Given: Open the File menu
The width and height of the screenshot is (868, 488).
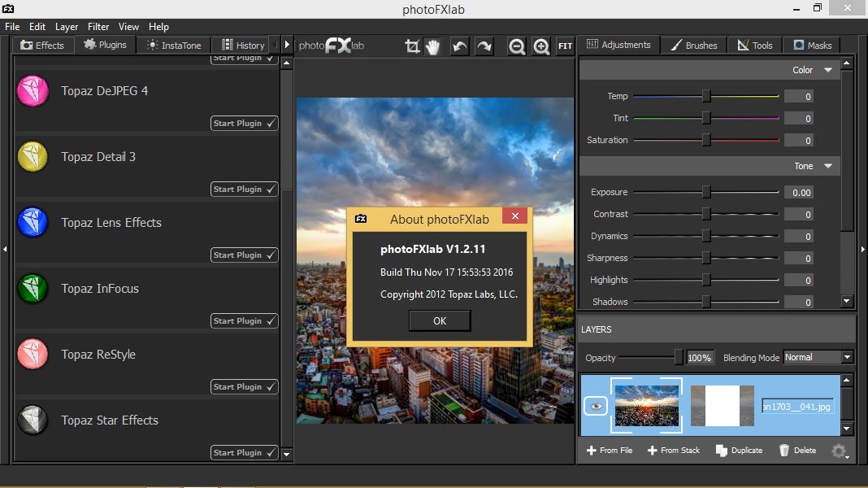Looking at the screenshot, I should click(x=12, y=27).
